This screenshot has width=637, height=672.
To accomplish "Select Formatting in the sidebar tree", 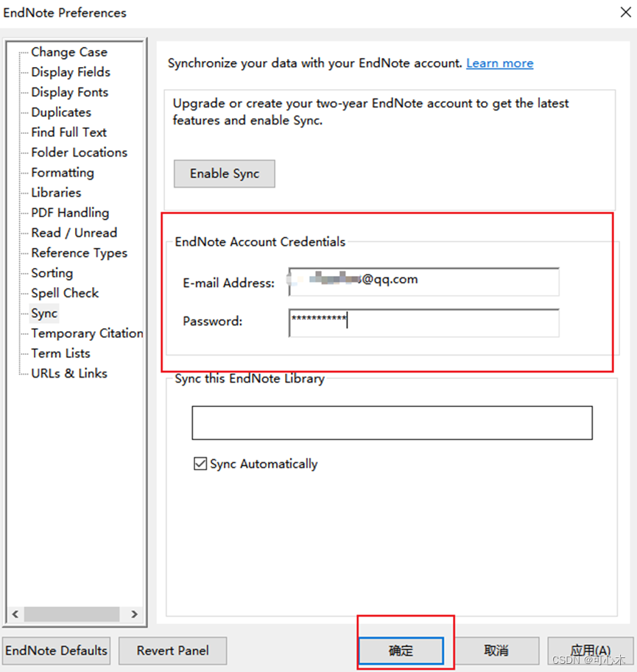I will point(62,173).
